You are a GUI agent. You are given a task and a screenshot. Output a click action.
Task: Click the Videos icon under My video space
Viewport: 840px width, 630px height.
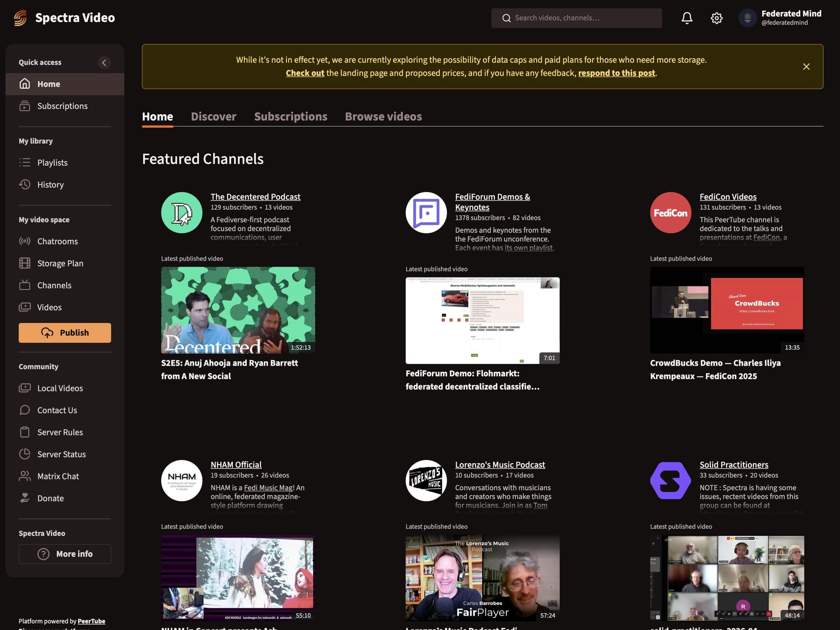click(x=25, y=307)
